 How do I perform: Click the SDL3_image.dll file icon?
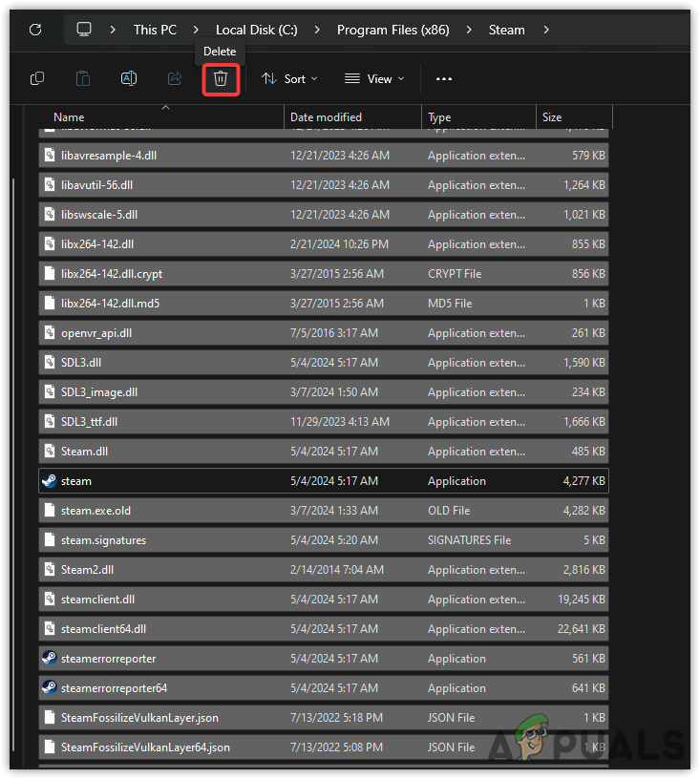pos(50,392)
